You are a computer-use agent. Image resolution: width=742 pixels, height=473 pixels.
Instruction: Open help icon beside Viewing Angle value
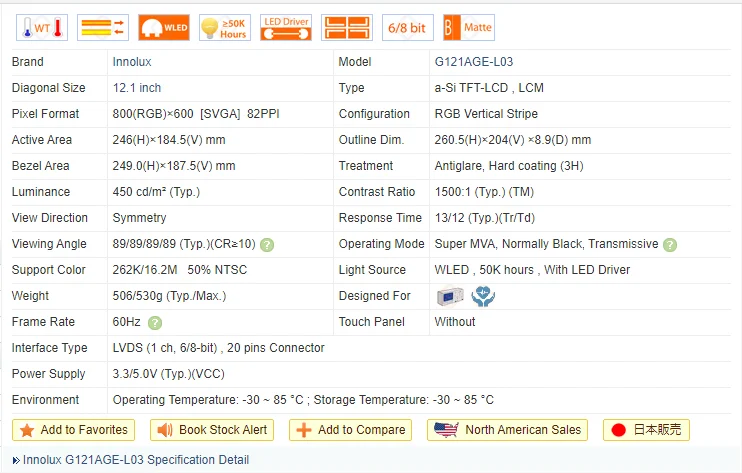[267, 245]
